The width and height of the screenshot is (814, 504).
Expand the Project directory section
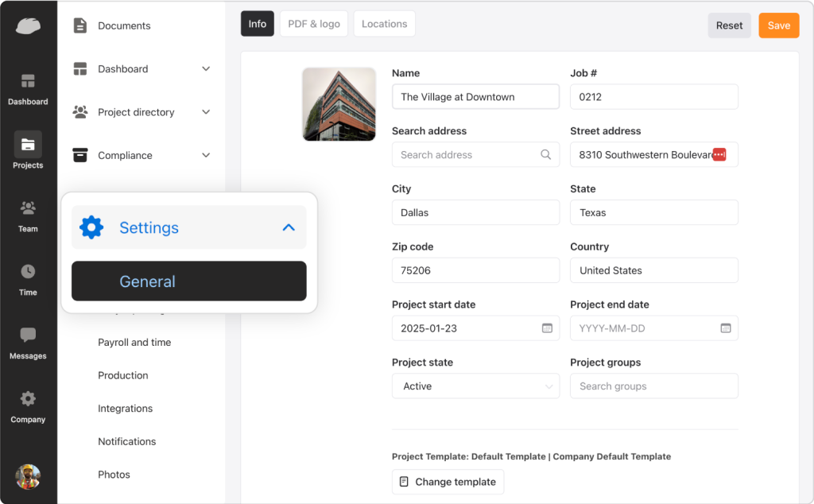(206, 112)
